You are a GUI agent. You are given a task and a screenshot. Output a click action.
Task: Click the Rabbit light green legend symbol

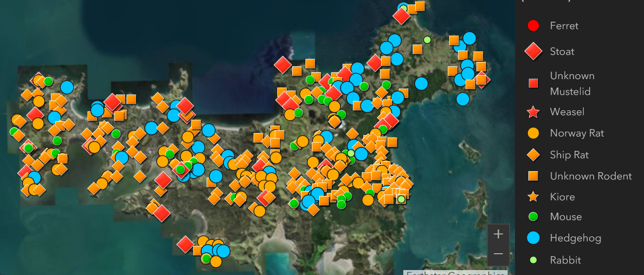click(533, 260)
